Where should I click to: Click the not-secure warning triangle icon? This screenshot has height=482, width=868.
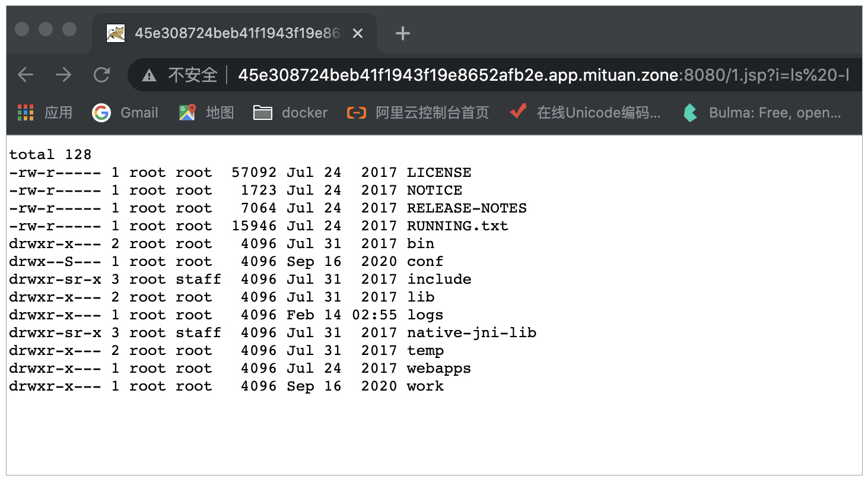150,75
